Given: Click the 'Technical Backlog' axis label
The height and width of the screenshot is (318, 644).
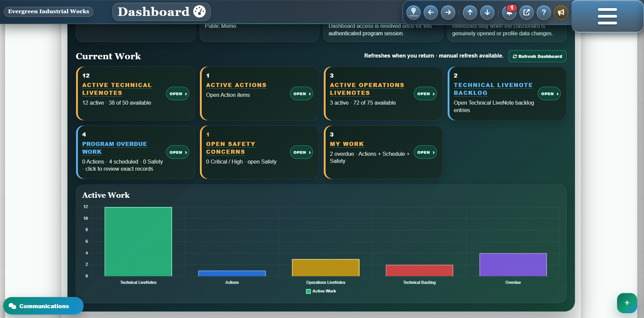Looking at the screenshot, I should [x=419, y=282].
